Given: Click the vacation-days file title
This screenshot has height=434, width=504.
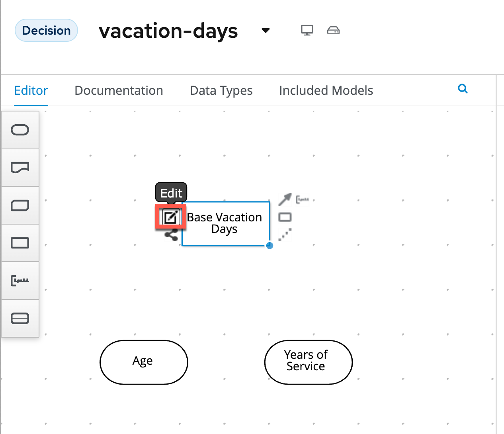Looking at the screenshot, I should (x=168, y=31).
